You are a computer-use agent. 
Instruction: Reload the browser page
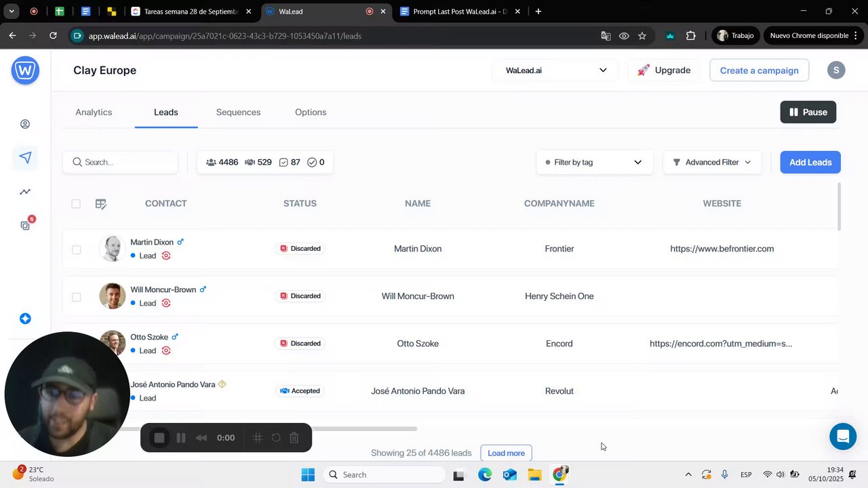tap(53, 35)
